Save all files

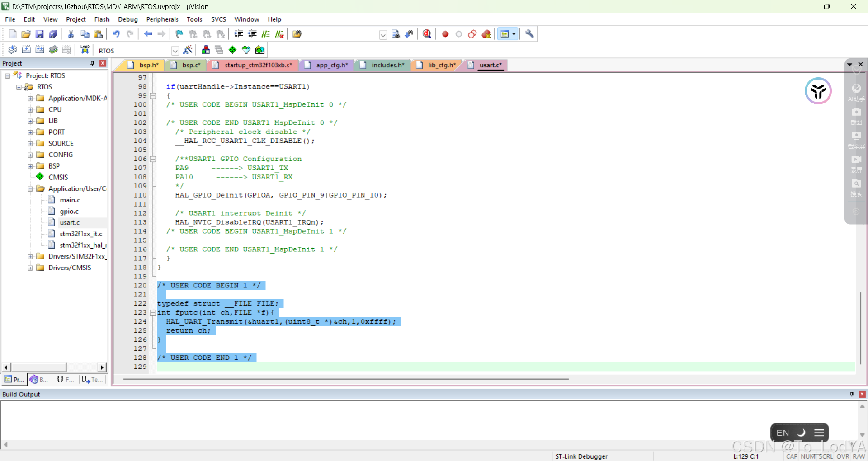tap(53, 34)
